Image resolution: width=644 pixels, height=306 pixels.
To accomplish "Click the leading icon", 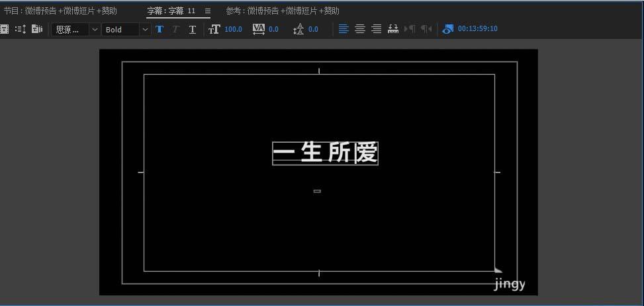I will coord(299,29).
